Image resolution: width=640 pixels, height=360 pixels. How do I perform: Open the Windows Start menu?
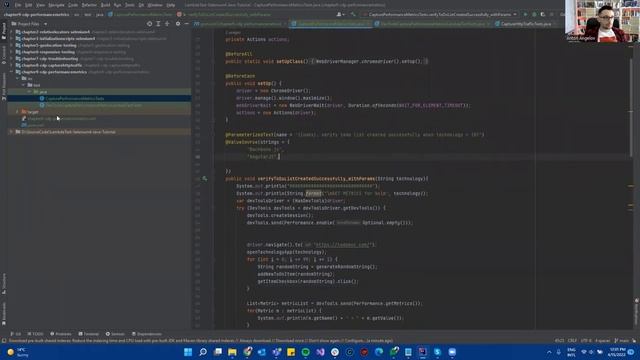point(188,352)
